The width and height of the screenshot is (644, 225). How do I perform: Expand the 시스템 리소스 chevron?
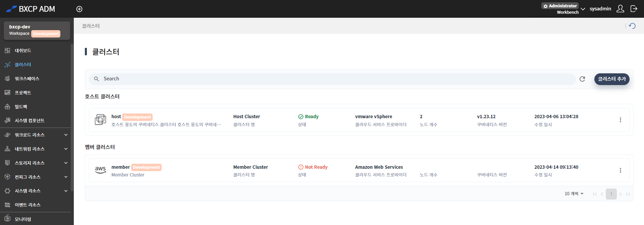(x=66, y=191)
